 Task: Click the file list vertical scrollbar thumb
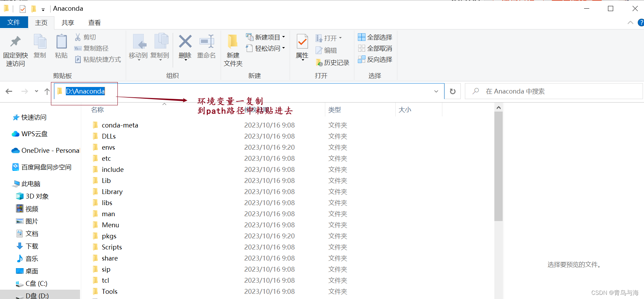pyautogui.click(x=499, y=166)
